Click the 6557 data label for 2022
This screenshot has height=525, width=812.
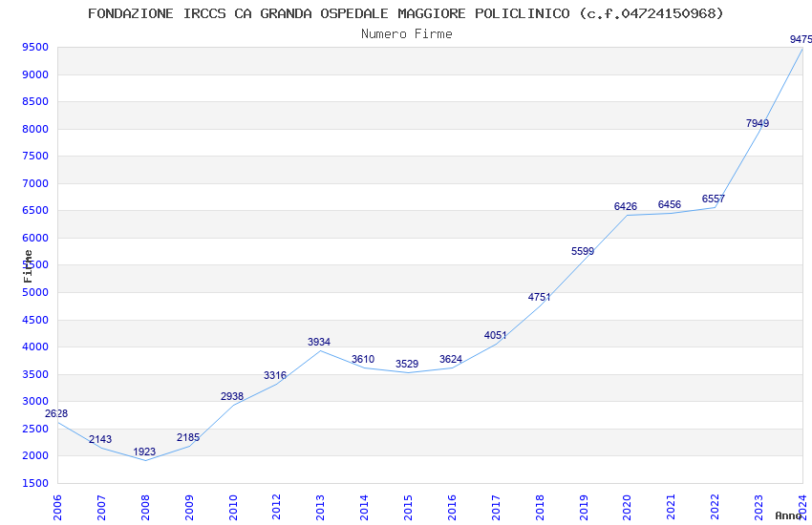[713, 199]
